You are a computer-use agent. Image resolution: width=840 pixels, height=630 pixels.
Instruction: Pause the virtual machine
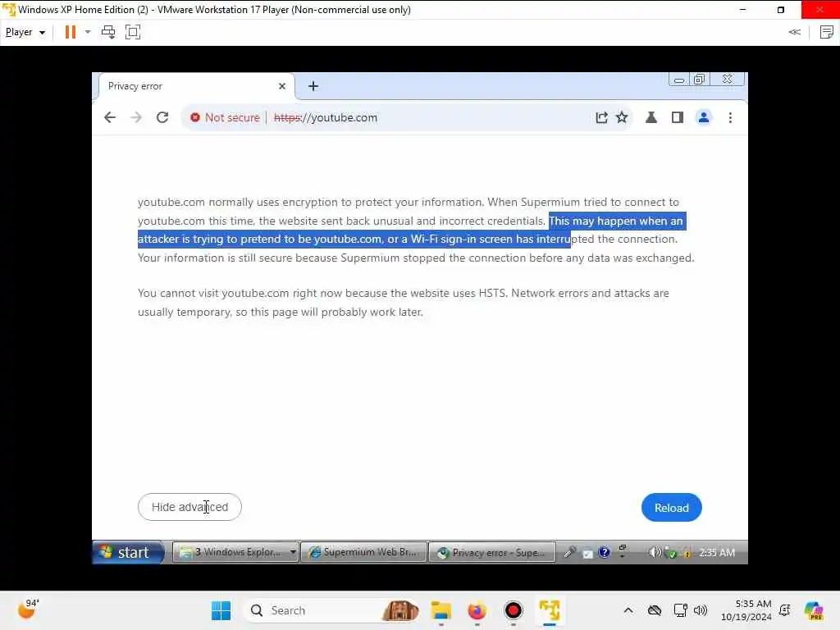[x=71, y=32]
